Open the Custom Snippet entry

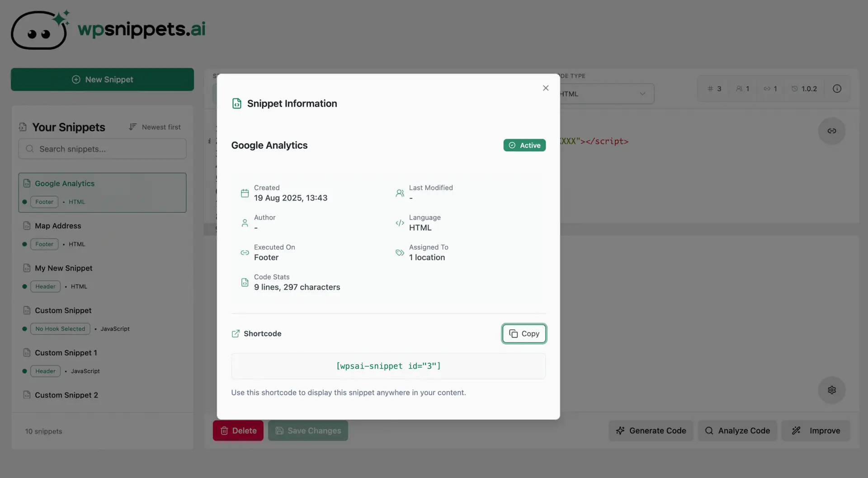(102, 319)
